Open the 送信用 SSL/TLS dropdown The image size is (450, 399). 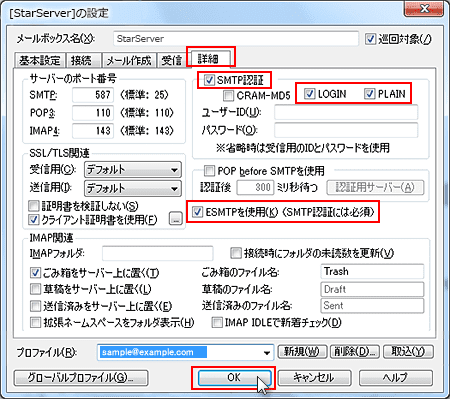[133, 188]
